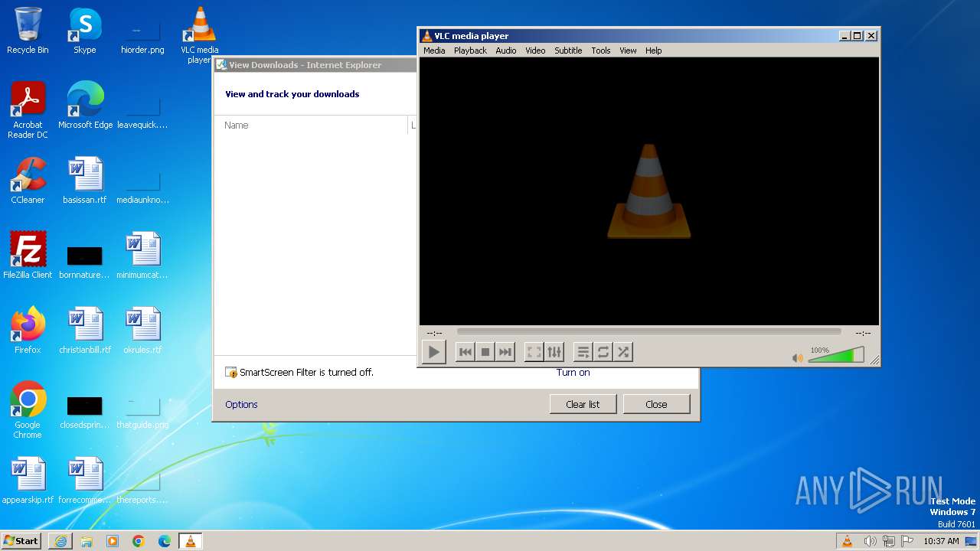
Task: Select appearskip.rtf document
Action: click(x=28, y=481)
